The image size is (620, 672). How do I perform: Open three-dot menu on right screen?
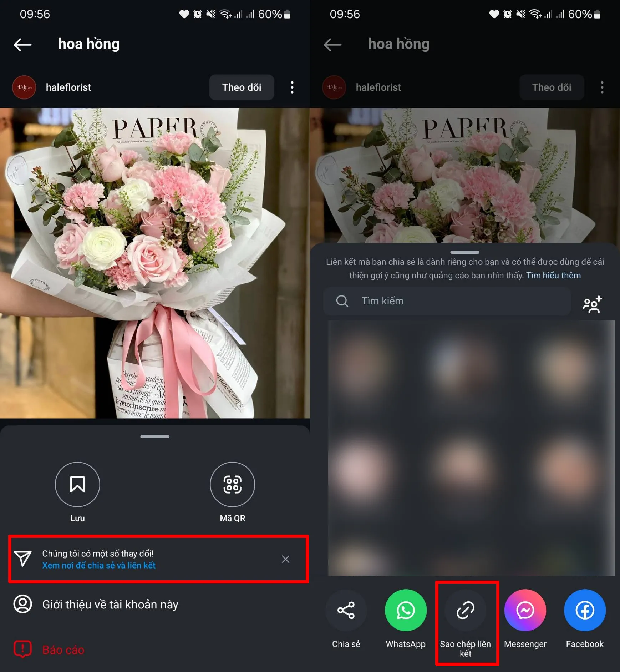click(602, 87)
